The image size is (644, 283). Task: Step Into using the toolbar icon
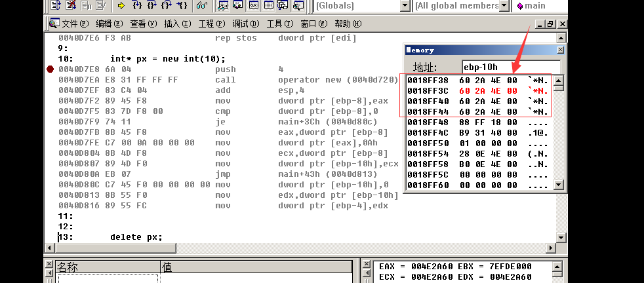(x=137, y=5)
